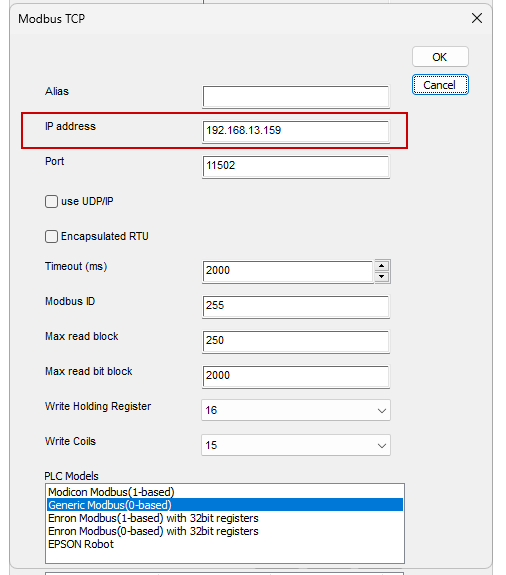Screen dimensions: 506x575
Task: Click the Port input field
Action: [x=296, y=166]
